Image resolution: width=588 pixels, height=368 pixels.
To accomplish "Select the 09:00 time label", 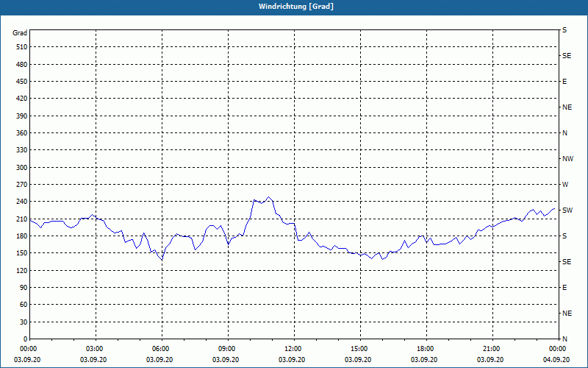I will pyautogui.click(x=228, y=349).
